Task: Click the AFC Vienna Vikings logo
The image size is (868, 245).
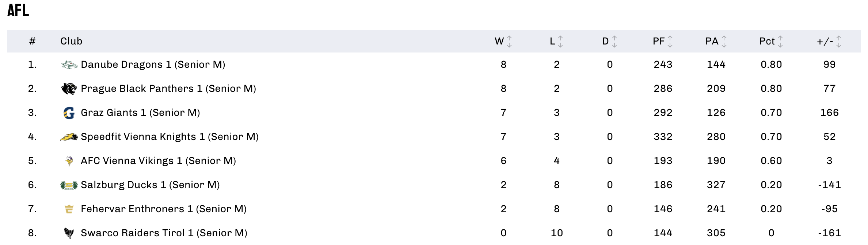Action: [69, 161]
